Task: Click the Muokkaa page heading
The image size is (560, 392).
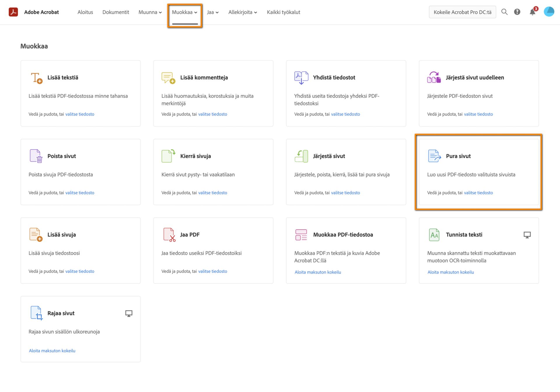Action: point(34,46)
